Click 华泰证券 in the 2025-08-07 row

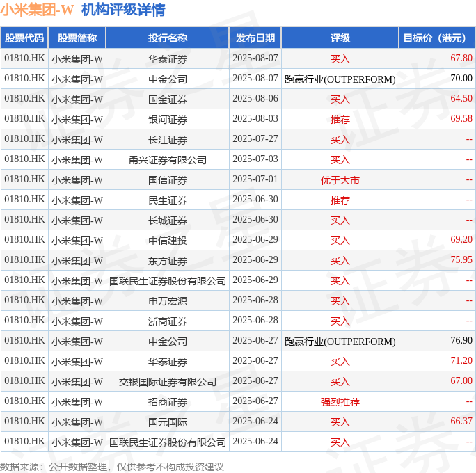[x=168, y=59]
